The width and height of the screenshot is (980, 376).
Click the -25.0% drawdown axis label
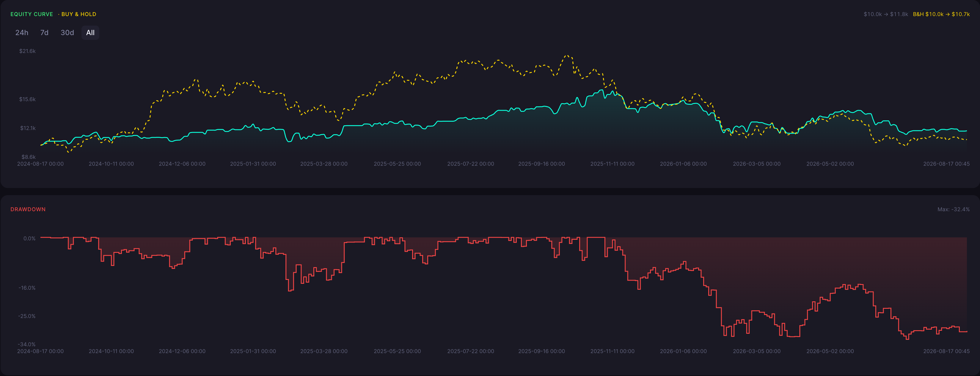[x=27, y=316]
